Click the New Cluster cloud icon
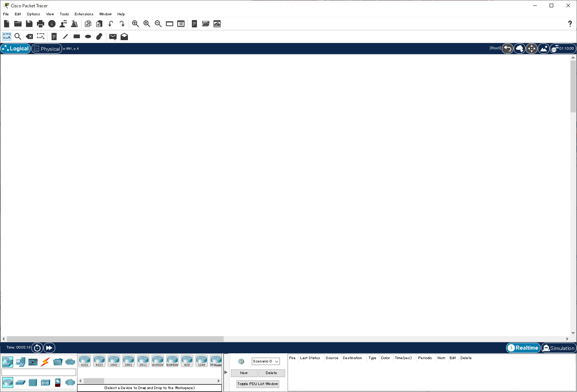 point(519,49)
